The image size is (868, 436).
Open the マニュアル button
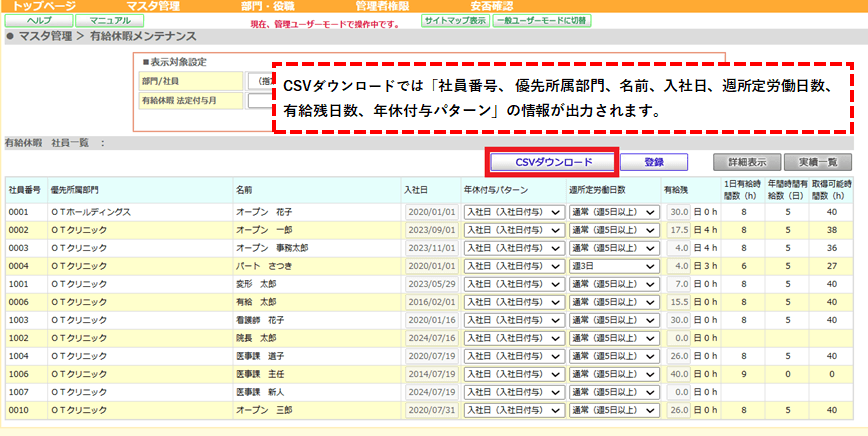click(x=110, y=21)
